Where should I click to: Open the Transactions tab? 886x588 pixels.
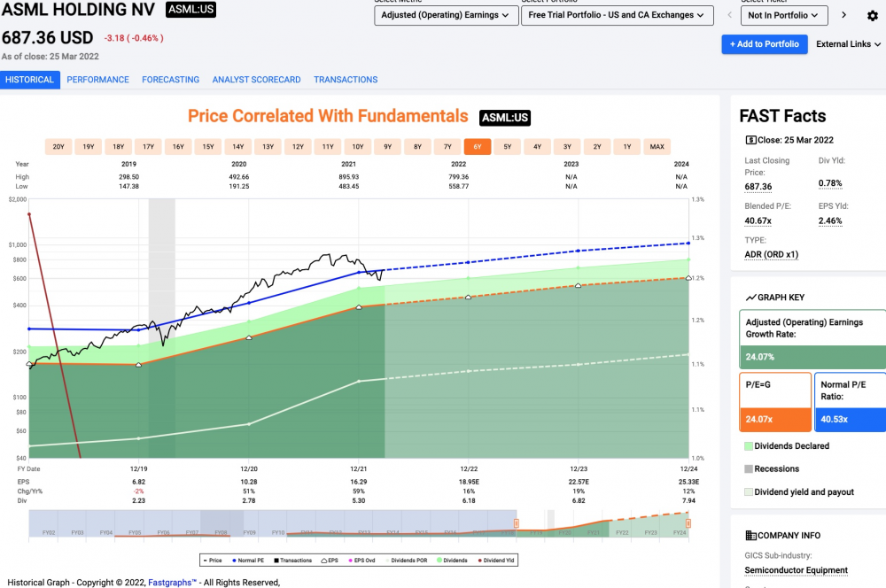click(346, 80)
